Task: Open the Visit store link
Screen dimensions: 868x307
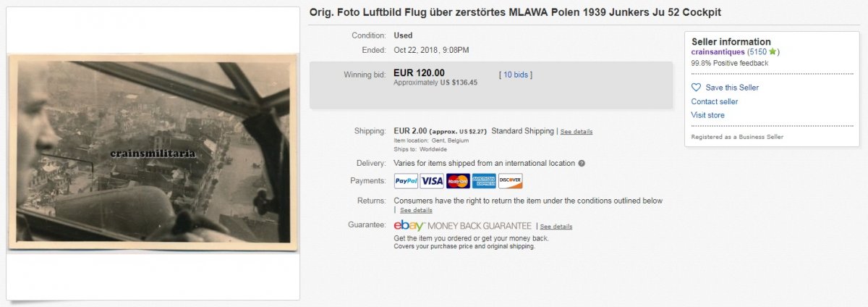Action: [707, 115]
